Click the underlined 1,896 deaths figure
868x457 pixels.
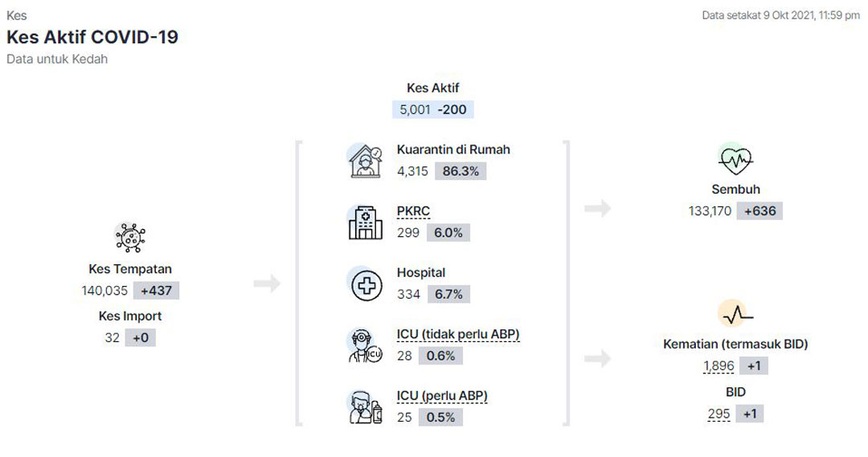coord(719,365)
